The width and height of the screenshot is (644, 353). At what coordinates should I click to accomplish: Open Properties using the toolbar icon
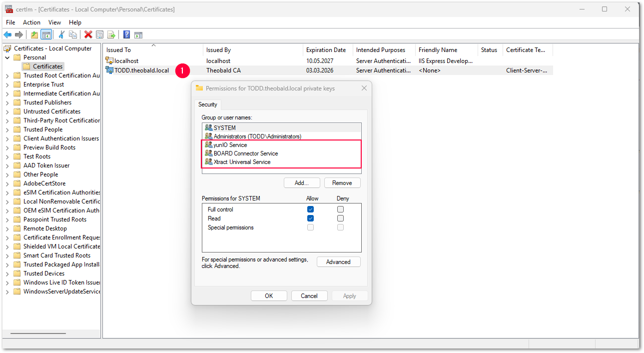pos(100,34)
